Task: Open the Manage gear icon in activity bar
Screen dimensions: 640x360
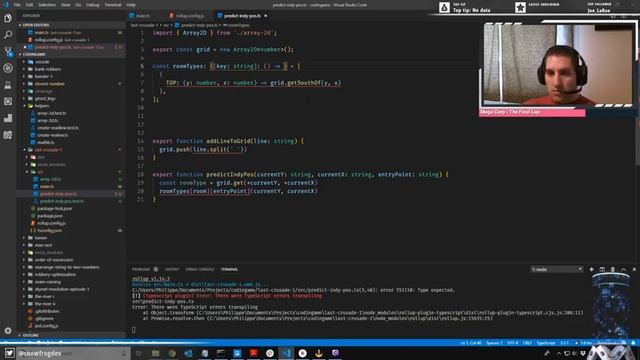Action: click(8, 330)
